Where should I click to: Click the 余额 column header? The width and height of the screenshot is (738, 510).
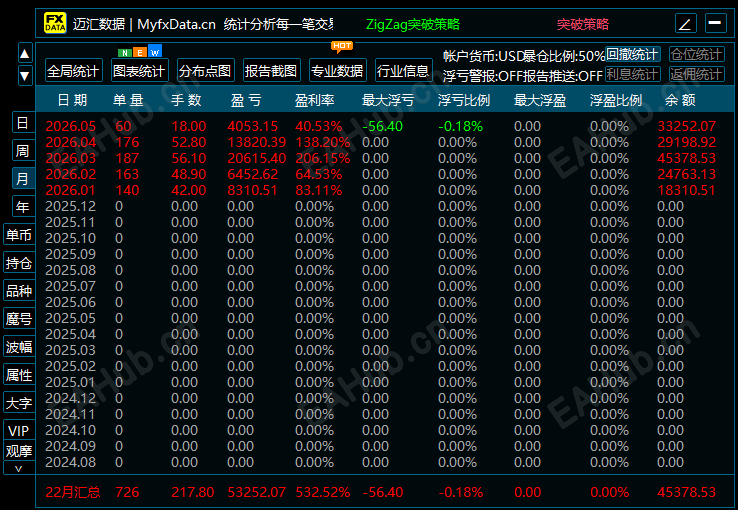click(x=680, y=100)
